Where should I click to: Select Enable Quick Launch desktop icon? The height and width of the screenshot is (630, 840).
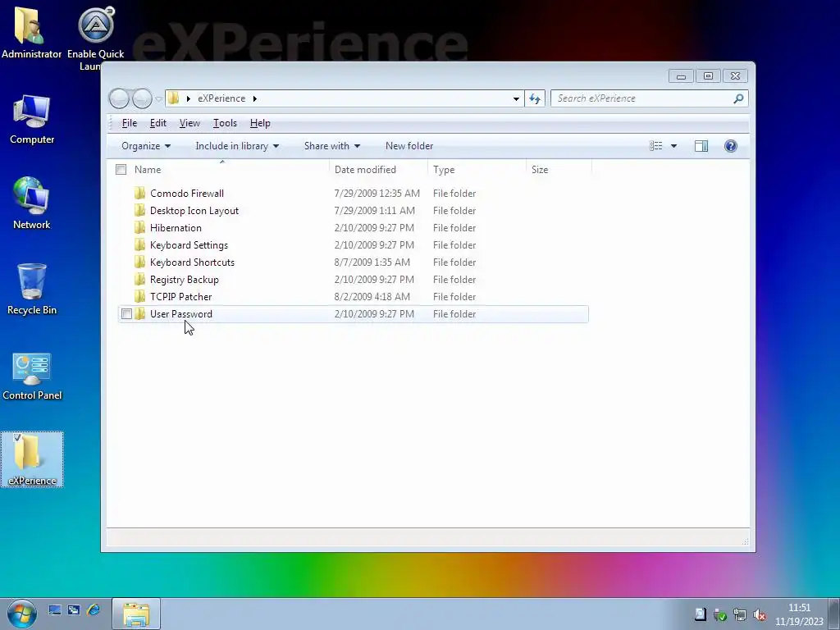coord(95,38)
